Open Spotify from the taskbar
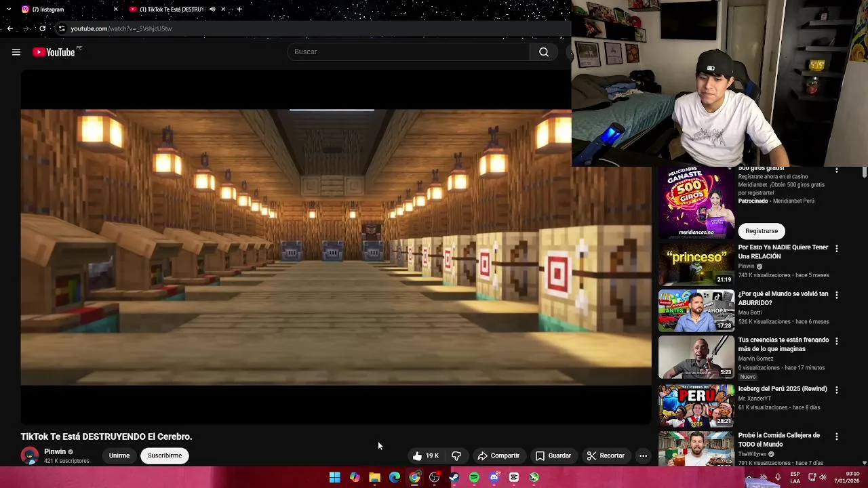Image resolution: width=868 pixels, height=488 pixels. (474, 478)
